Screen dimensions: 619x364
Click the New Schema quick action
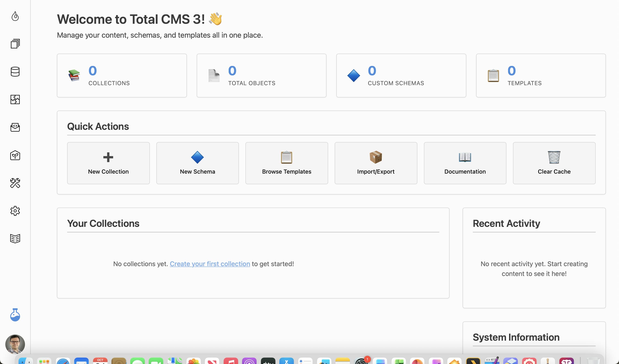point(198,163)
